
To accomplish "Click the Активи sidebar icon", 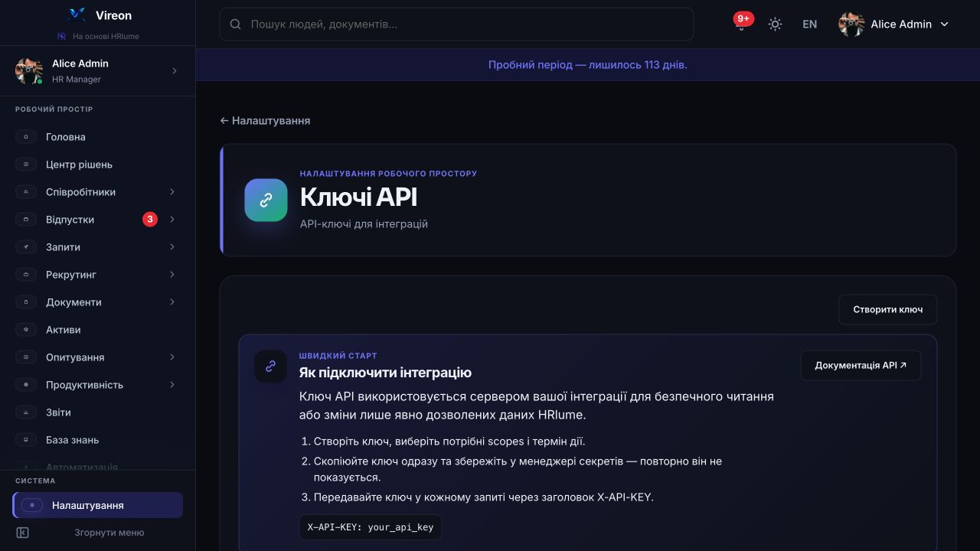I will [26, 330].
